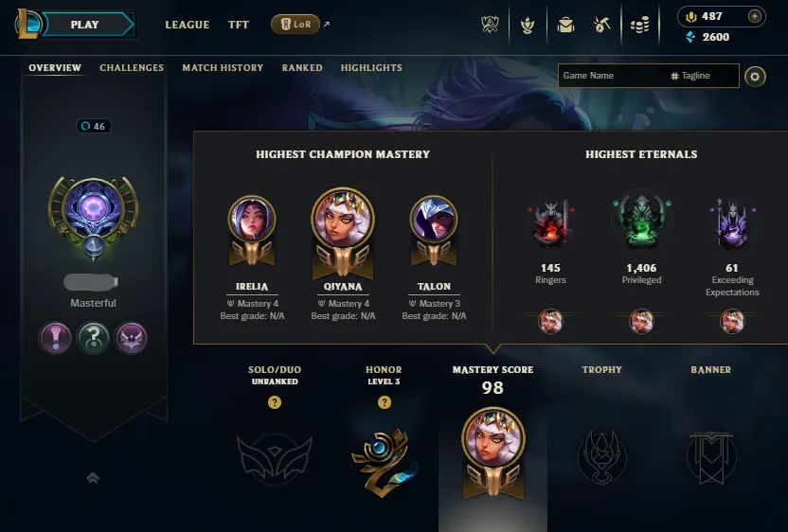Click the Game Name search field
This screenshot has height=532, width=788.
pyautogui.click(x=613, y=76)
